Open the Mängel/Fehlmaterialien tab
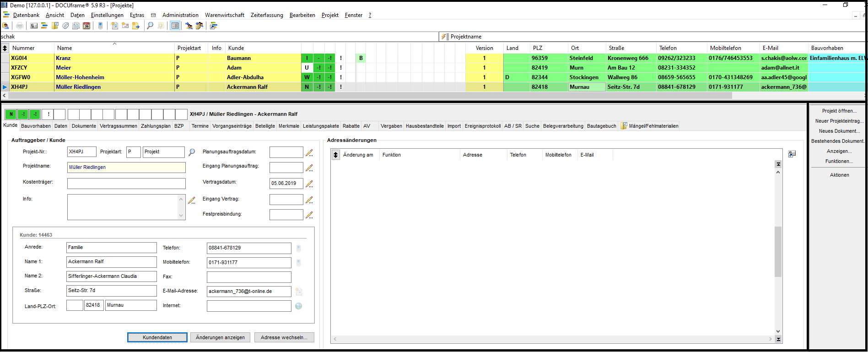This screenshot has height=352, width=868. (x=650, y=126)
